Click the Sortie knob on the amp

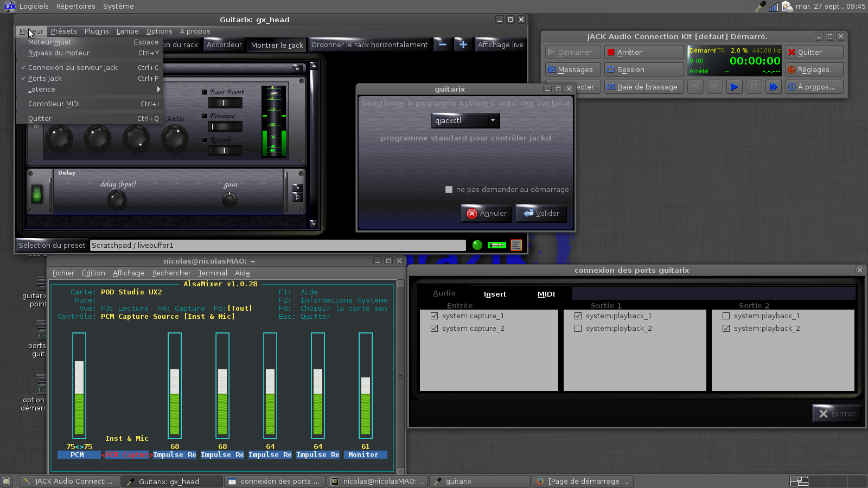point(175,139)
